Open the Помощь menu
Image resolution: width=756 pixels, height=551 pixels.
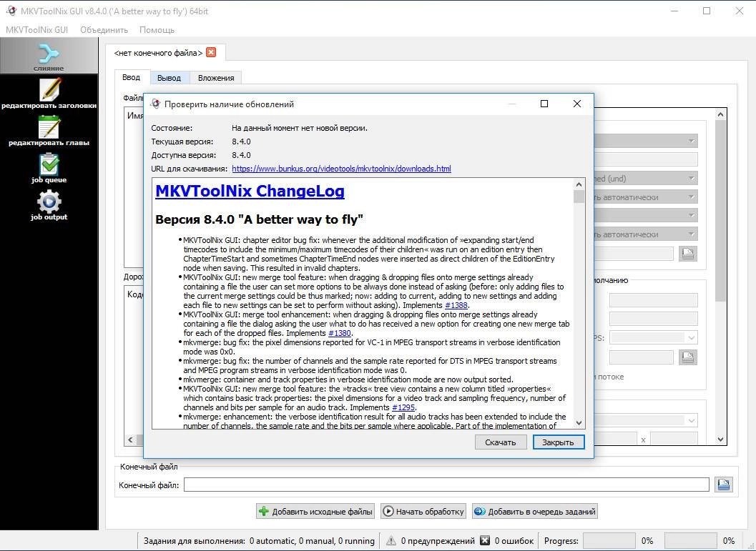point(157,30)
